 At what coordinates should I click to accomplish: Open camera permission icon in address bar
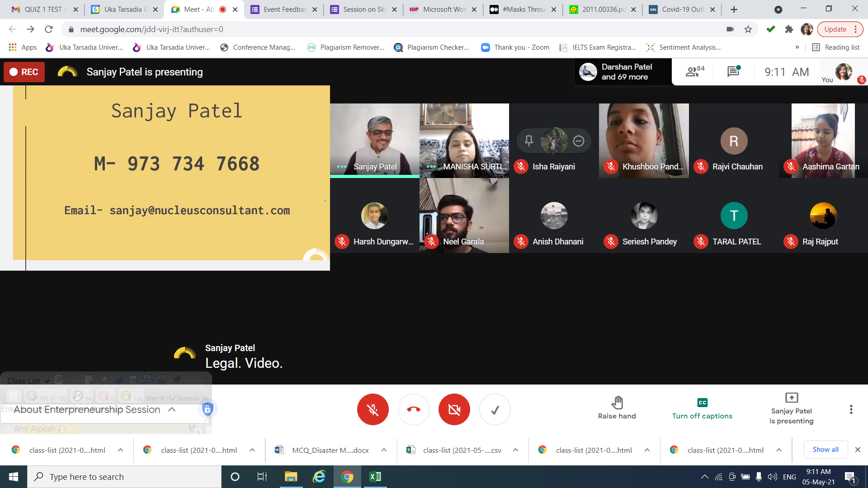click(x=730, y=29)
